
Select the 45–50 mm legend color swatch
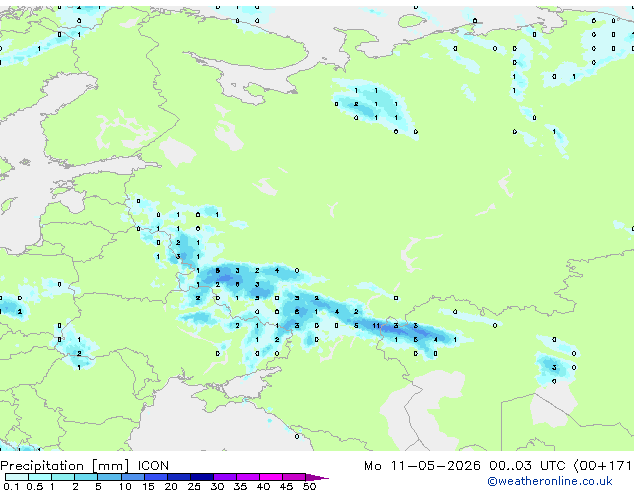[294, 477]
